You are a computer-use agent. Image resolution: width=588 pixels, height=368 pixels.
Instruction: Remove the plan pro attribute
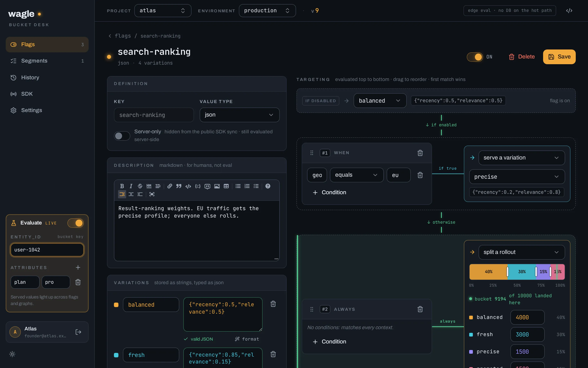click(x=78, y=282)
